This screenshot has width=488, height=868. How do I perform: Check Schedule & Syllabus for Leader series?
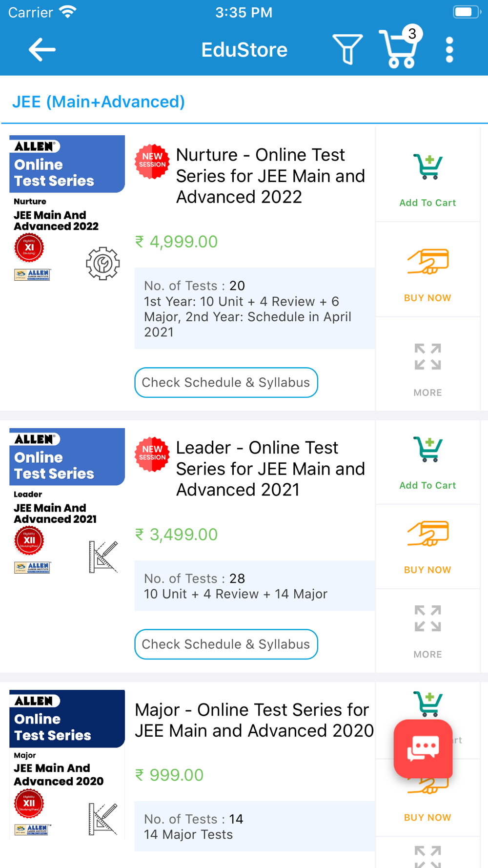click(x=226, y=644)
